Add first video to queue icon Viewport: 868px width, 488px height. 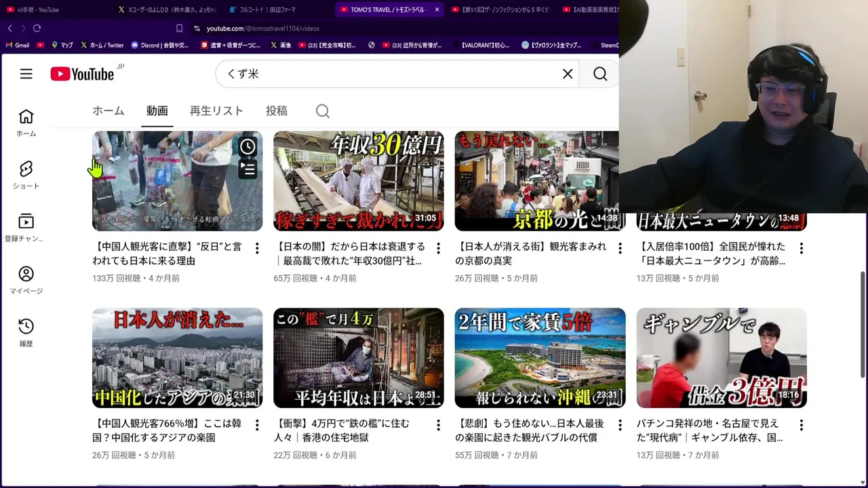coord(248,169)
